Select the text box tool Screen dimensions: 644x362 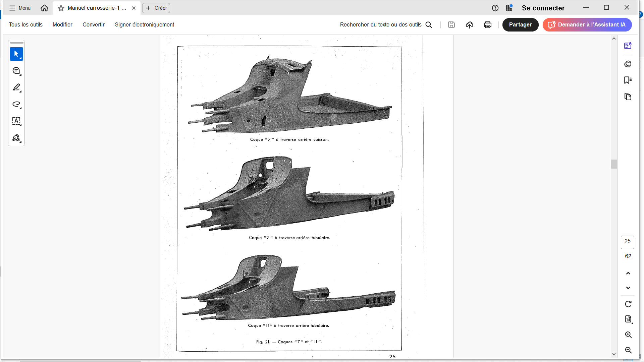[x=16, y=121]
